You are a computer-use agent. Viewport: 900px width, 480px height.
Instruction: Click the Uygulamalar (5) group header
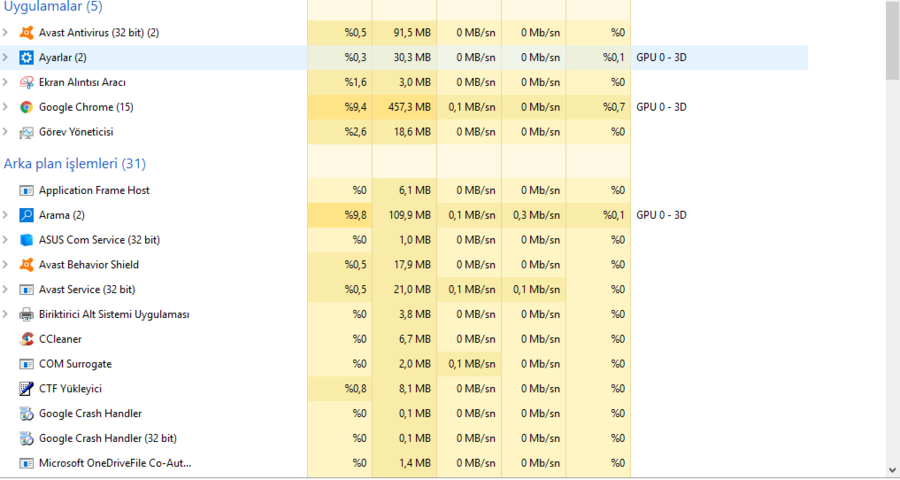[53, 6]
